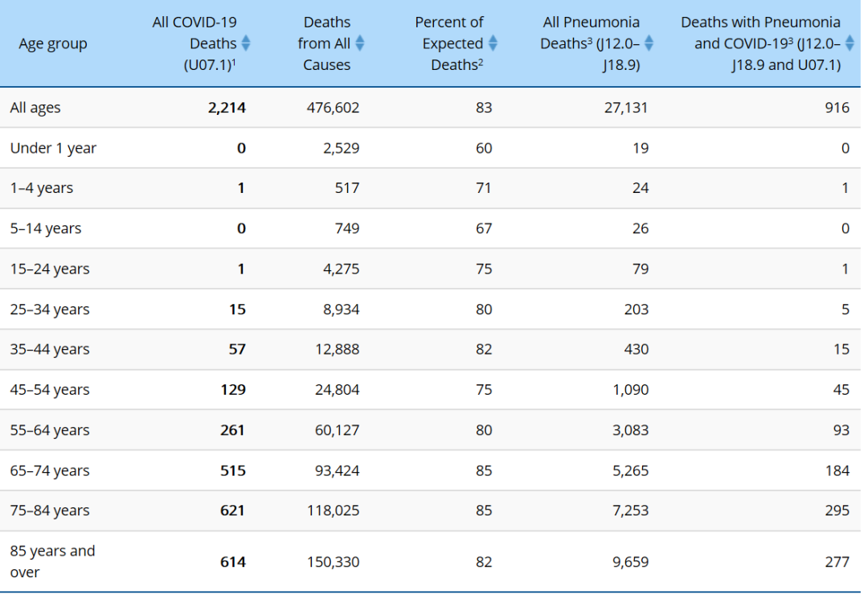Click the 24,804 deaths value
Screen dimensions: 868x595
tap(338, 389)
